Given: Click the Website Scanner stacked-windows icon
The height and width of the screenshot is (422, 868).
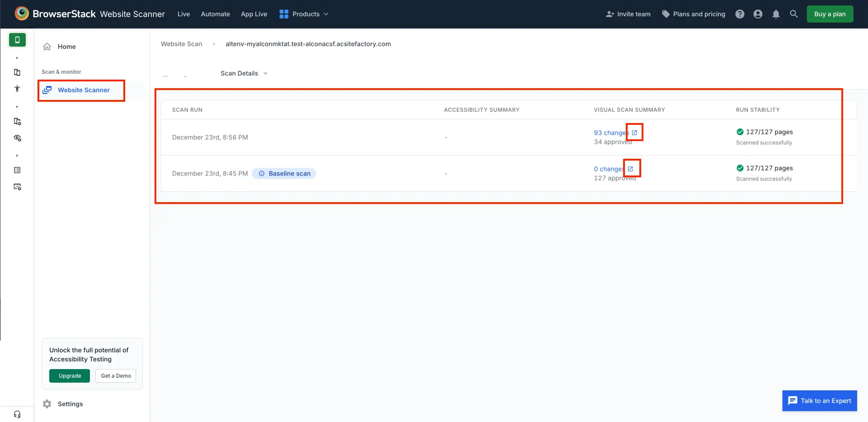Looking at the screenshot, I should [x=47, y=90].
